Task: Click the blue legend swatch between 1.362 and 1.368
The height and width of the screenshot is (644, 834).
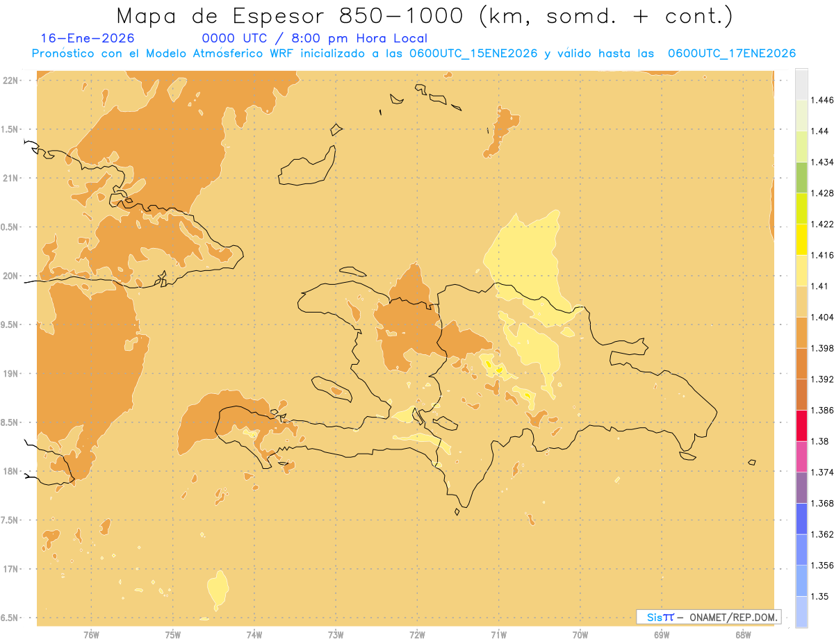Action: (801, 518)
